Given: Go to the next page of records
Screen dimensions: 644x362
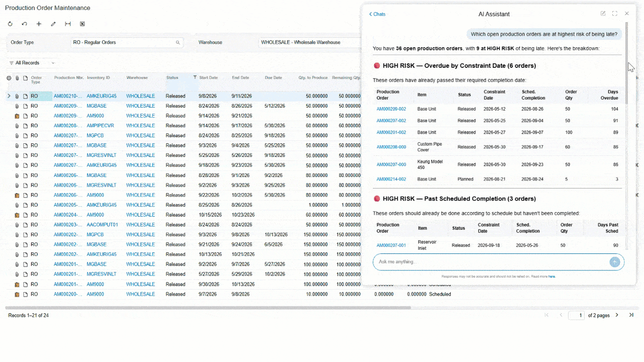Looking at the screenshot, I should 617,315.
